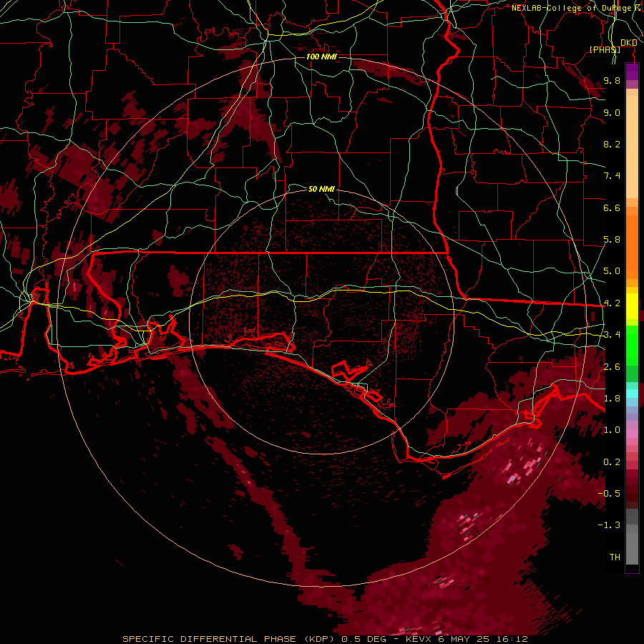This screenshot has height=644, width=644.
Task: Click the 100 NMI range ring label
Action: 321,57
